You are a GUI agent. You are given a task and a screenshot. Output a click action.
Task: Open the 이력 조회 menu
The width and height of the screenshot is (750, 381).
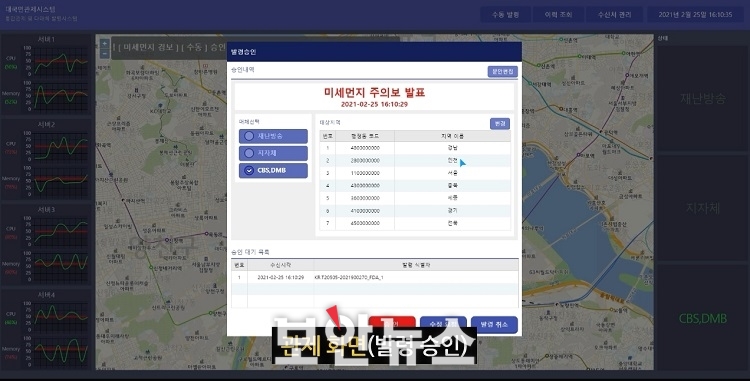click(x=558, y=15)
